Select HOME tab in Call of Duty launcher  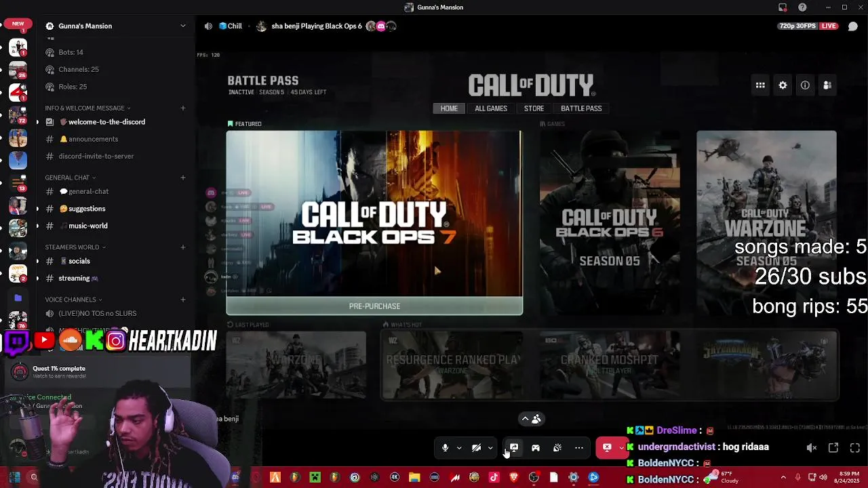tap(449, 108)
